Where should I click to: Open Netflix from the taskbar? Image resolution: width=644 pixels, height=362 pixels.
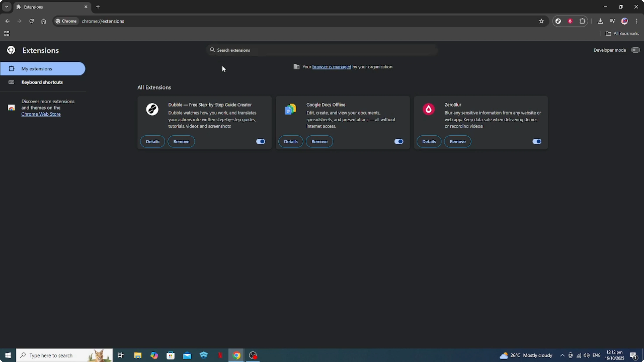[x=220, y=355]
